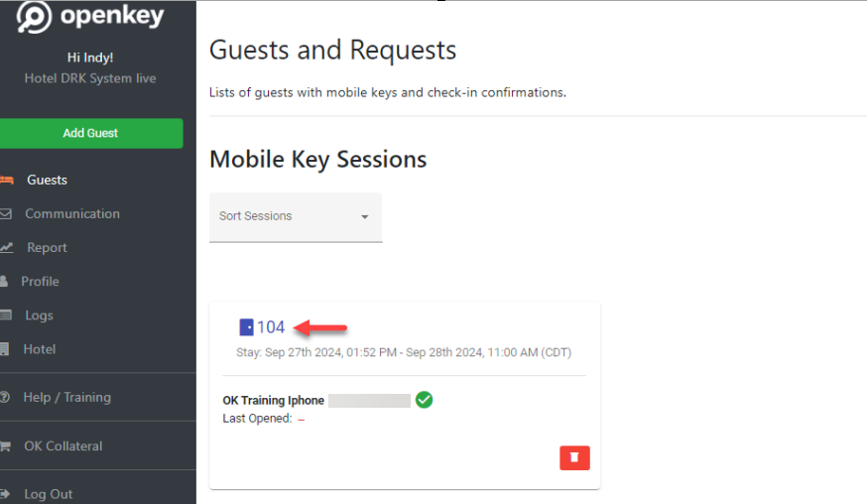867x504 pixels.
Task: Click the shopping cart icon for OK Collateral
Action: [x=6, y=445]
